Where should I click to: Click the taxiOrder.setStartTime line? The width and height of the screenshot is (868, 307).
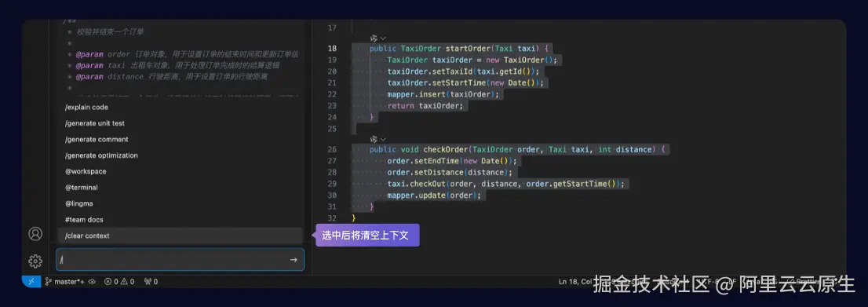[465, 83]
